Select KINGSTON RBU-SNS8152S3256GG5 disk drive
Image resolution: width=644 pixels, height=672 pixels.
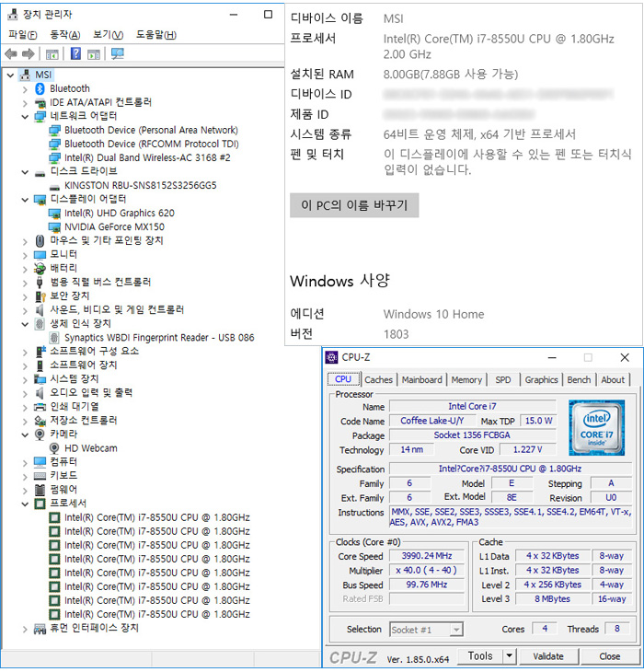141,185
